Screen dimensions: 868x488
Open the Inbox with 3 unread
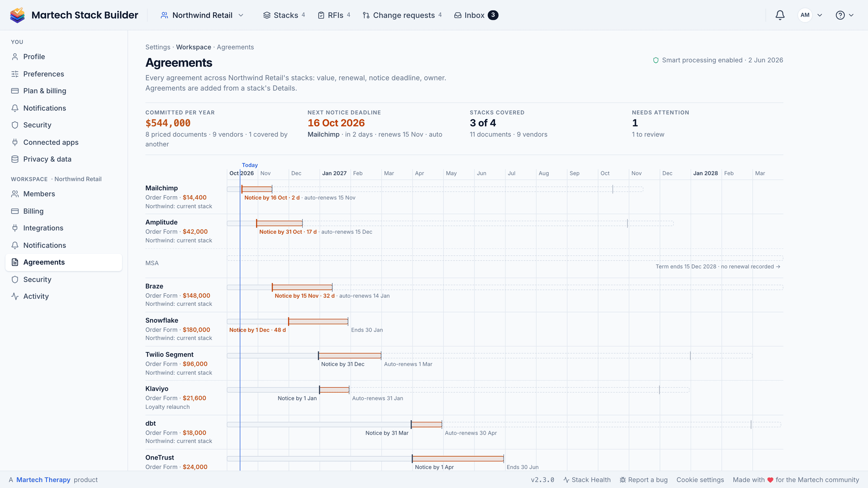pos(476,15)
